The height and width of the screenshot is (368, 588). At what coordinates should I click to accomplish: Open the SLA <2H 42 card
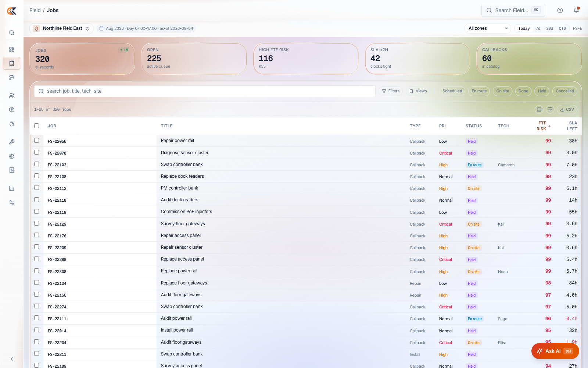pos(417,59)
